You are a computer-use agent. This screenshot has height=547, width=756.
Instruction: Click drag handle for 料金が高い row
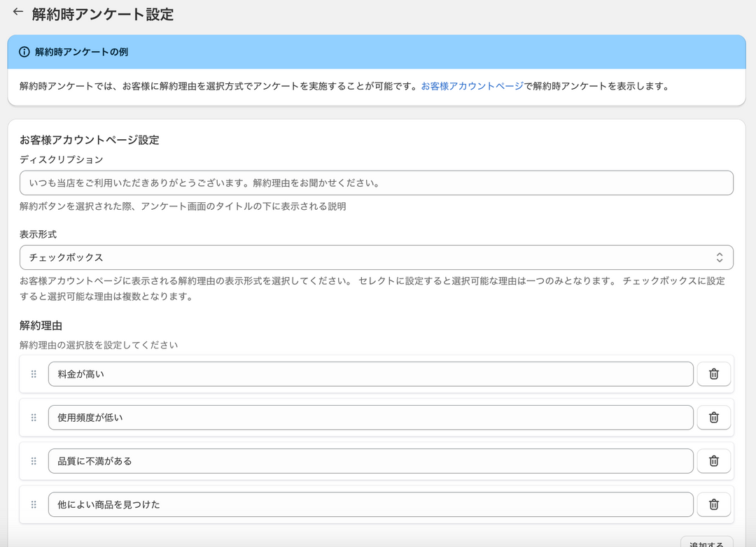[x=34, y=374]
